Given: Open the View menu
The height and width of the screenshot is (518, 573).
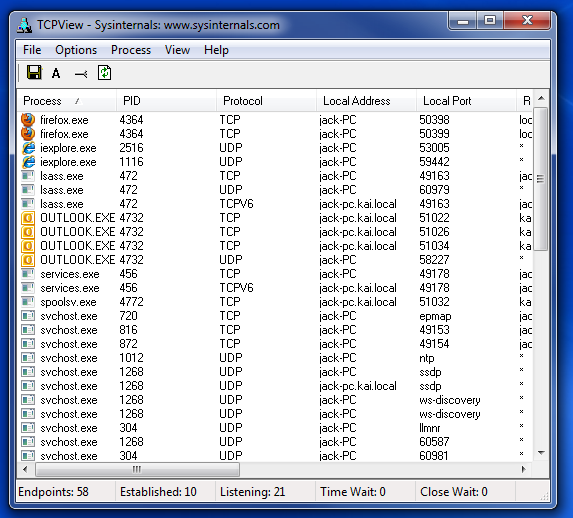Looking at the screenshot, I should tap(177, 50).
